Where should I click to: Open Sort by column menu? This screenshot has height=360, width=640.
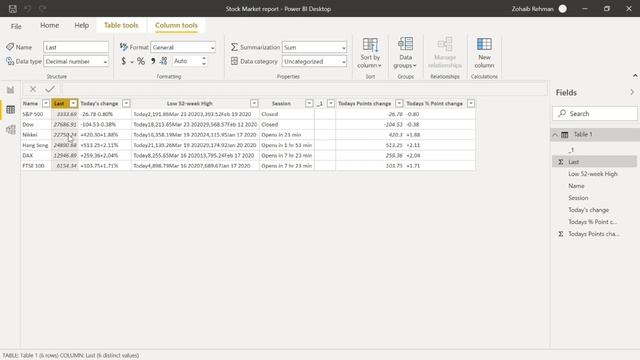(x=370, y=53)
